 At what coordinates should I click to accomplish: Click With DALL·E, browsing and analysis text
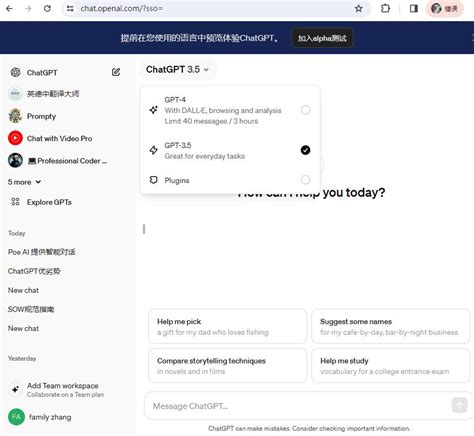223,110
